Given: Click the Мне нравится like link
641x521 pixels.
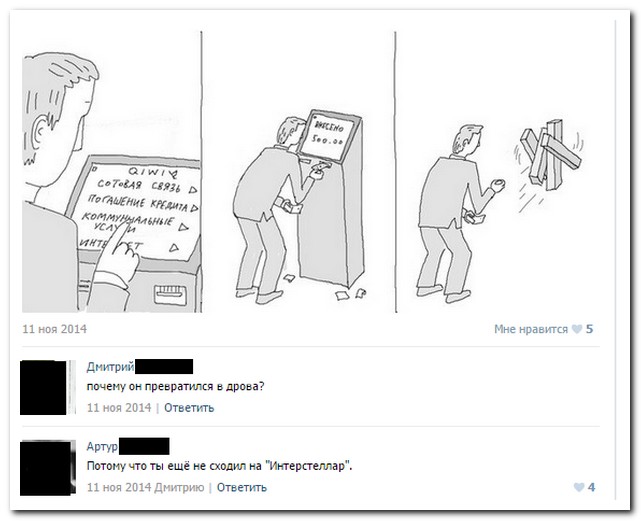Looking at the screenshot, I should click(531, 329).
